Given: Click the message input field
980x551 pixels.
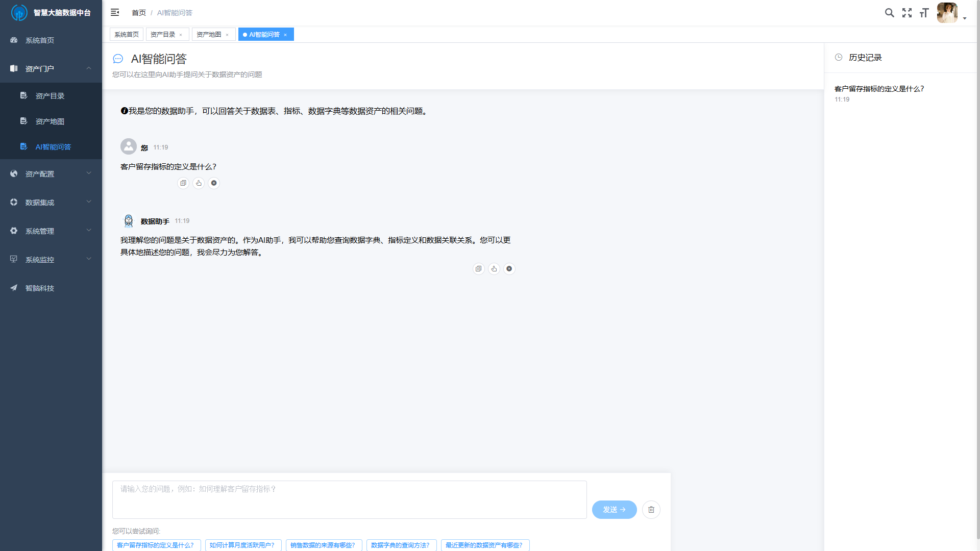Looking at the screenshot, I should pos(349,499).
